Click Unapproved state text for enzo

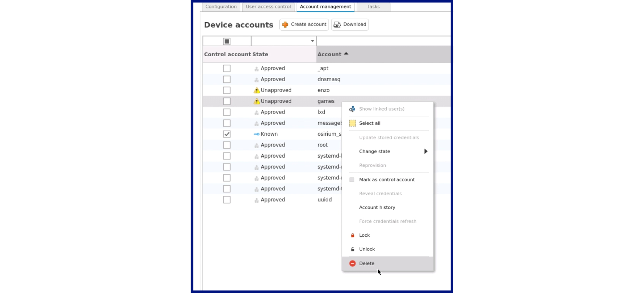coord(276,90)
